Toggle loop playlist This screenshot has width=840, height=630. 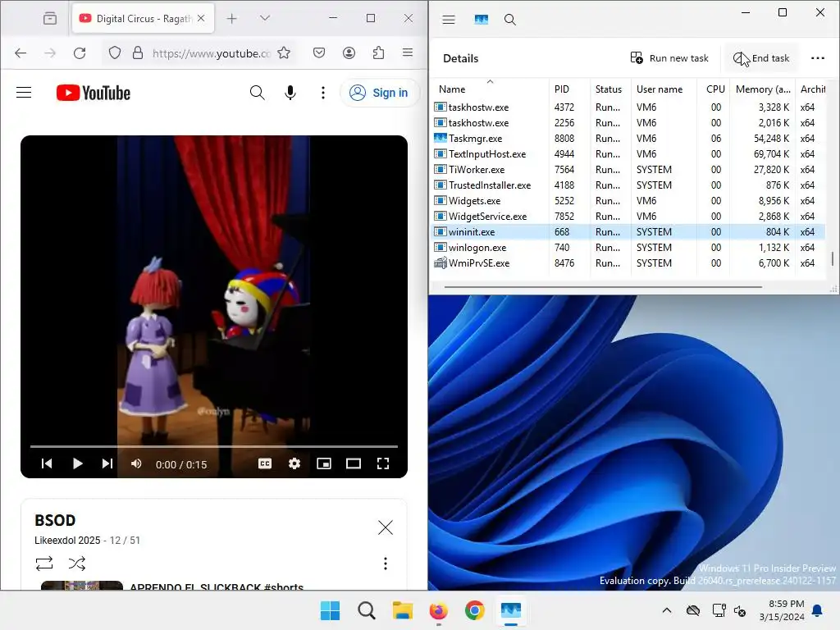44,563
